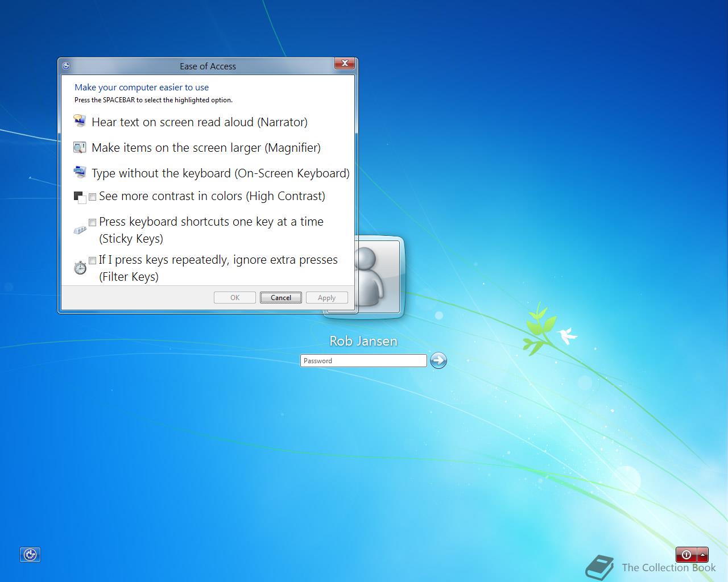Enable Filter Keys checkbox
Screen dimensions: 728x582
click(92, 261)
